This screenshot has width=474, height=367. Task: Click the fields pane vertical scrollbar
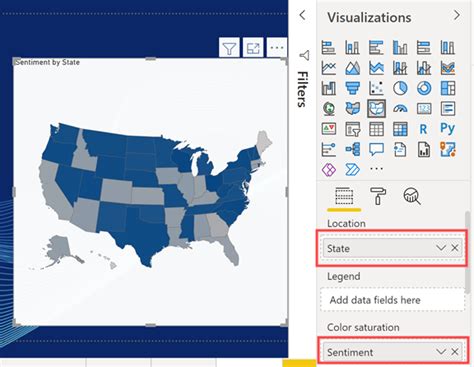click(469, 252)
